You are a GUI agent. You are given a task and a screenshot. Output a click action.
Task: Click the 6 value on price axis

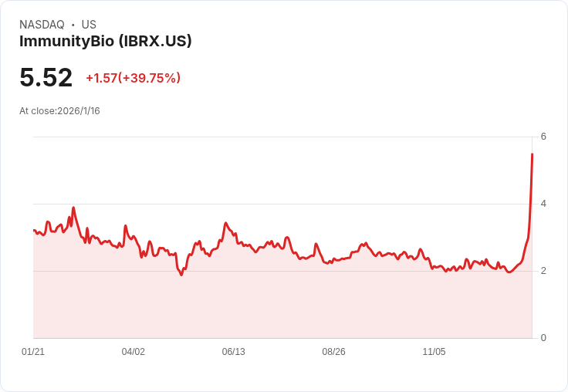[543, 137]
